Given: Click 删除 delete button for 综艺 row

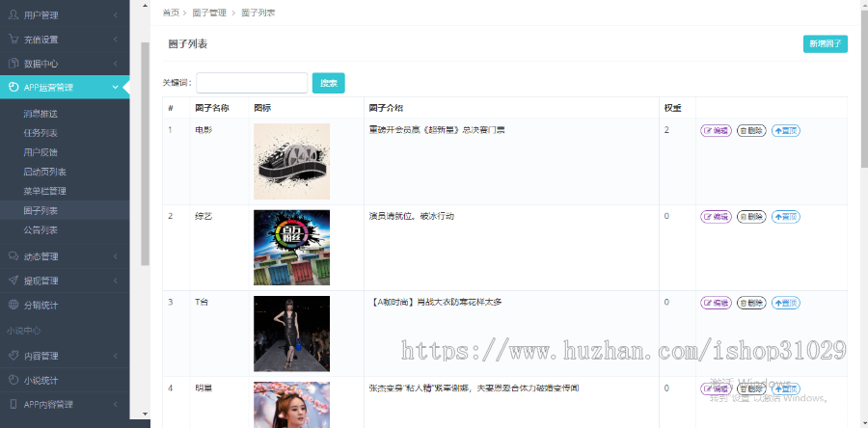Looking at the screenshot, I should coord(751,217).
